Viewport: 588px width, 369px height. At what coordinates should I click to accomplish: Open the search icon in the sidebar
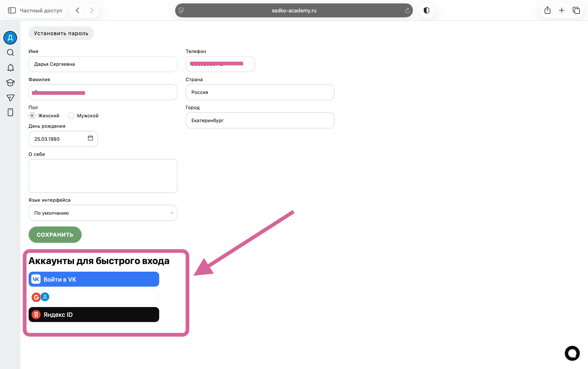[10, 52]
